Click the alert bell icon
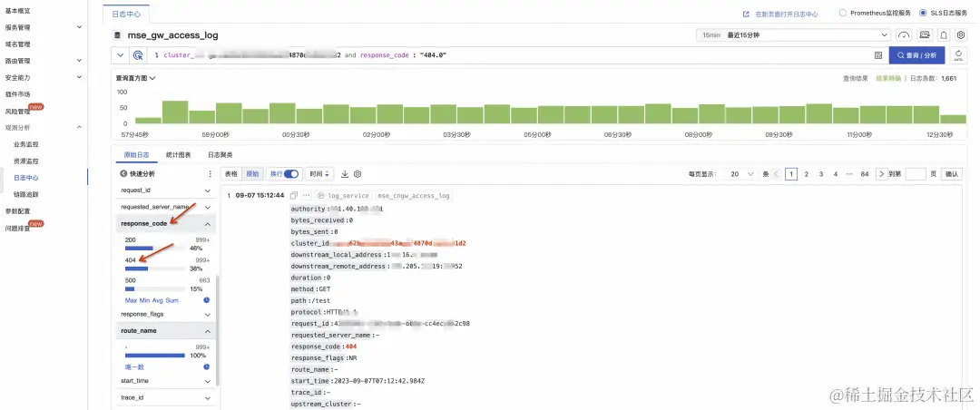The image size is (980, 410). click(x=944, y=35)
